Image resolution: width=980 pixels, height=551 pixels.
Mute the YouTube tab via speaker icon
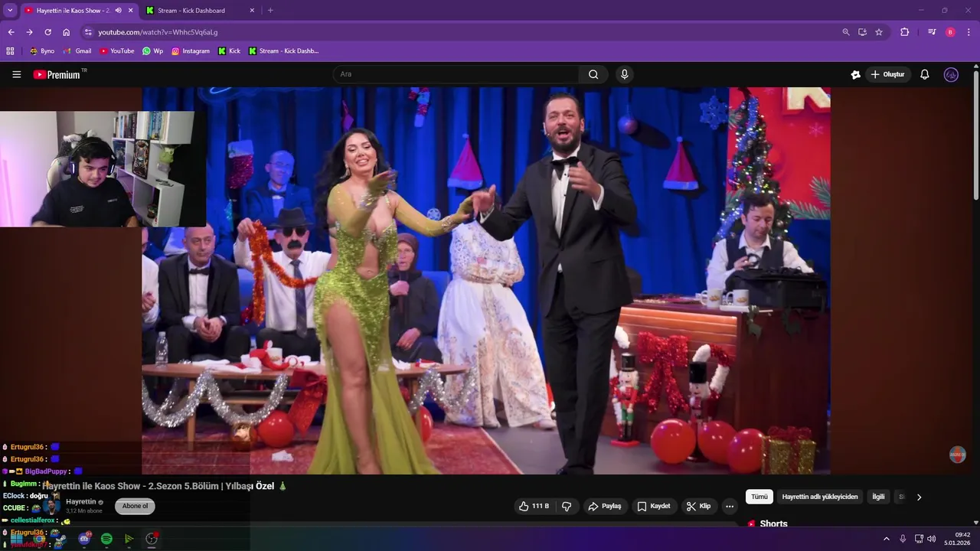coord(118,11)
